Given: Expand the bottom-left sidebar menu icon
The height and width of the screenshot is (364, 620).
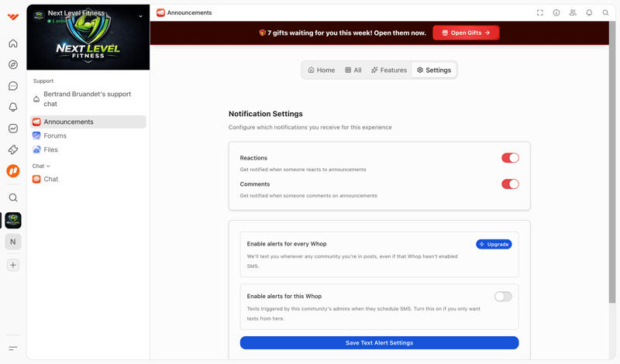Looking at the screenshot, I should pos(13,349).
